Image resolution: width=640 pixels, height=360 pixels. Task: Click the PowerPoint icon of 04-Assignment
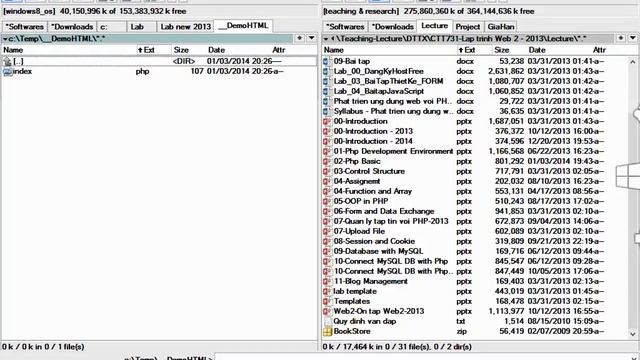coord(327,181)
